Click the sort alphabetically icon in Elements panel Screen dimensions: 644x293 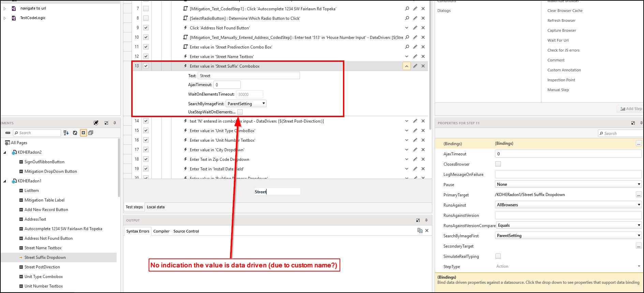[66, 133]
